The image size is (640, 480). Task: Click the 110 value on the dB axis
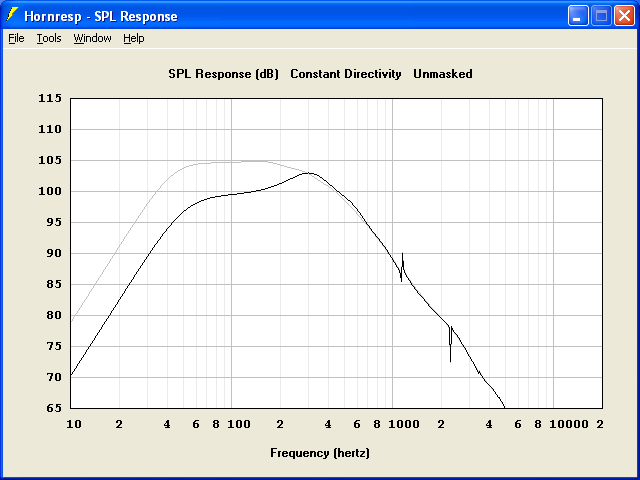point(50,129)
